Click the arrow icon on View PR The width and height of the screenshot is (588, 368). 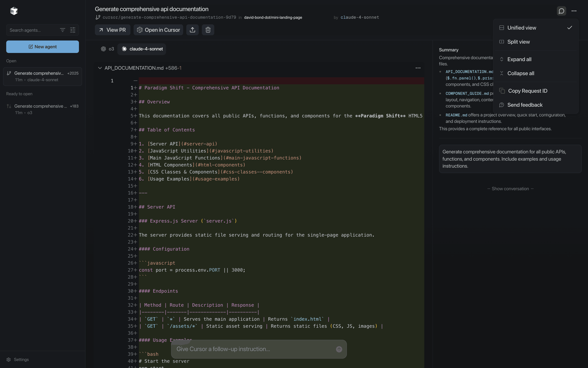pyautogui.click(x=101, y=30)
